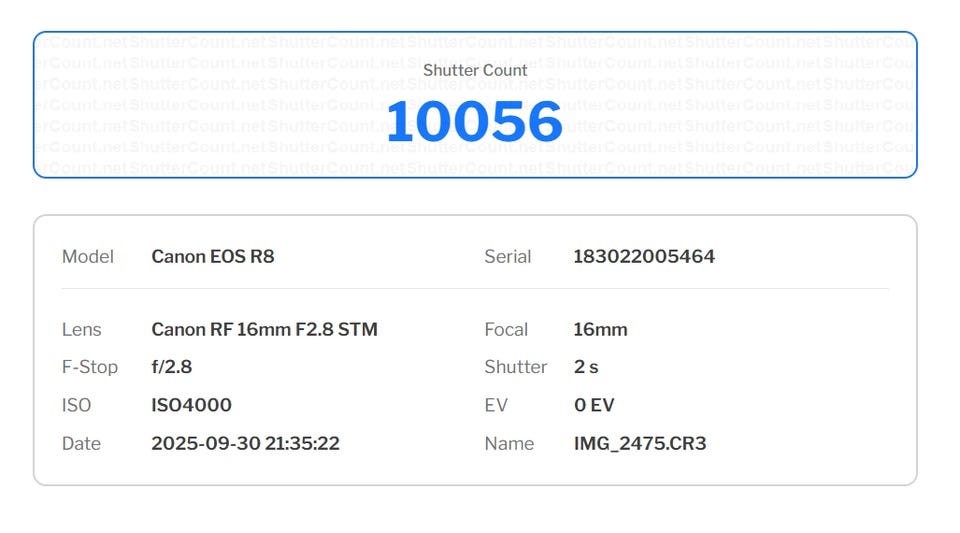
Task: Click the 'Model' field label
Action: (x=88, y=256)
